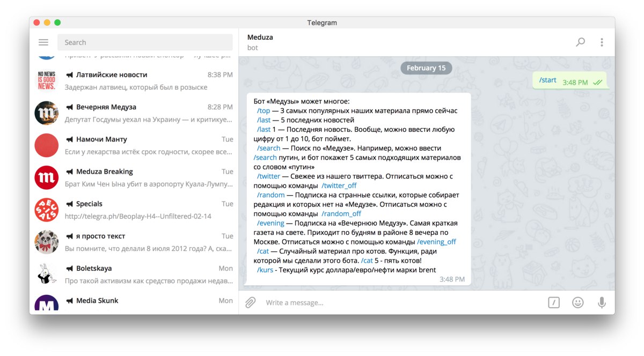Open Boletskaya channel avatar
The height and width of the screenshot is (356, 644).
pyautogui.click(x=47, y=274)
